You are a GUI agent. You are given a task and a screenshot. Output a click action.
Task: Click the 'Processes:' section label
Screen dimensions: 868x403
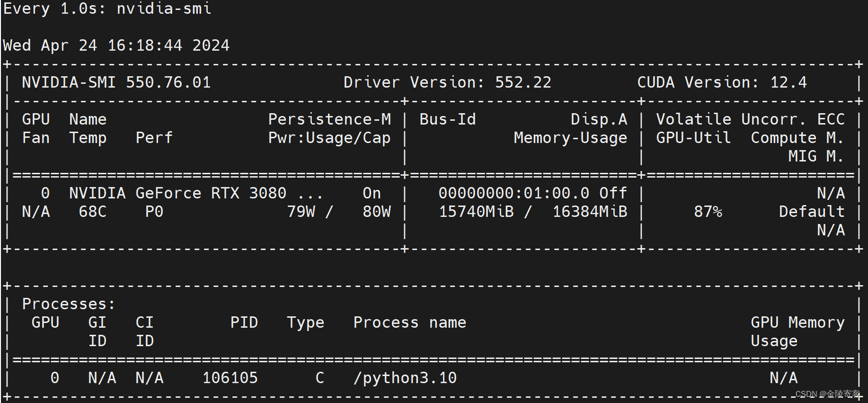pyautogui.click(x=69, y=304)
